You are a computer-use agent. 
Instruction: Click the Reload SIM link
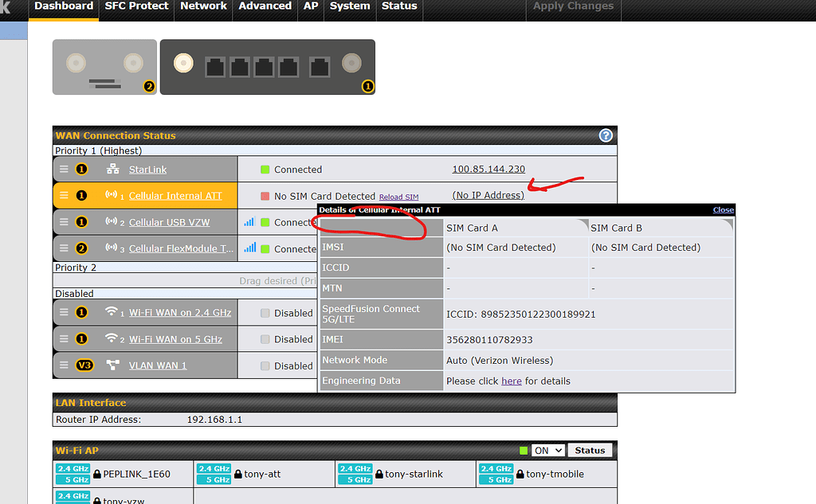(398, 197)
